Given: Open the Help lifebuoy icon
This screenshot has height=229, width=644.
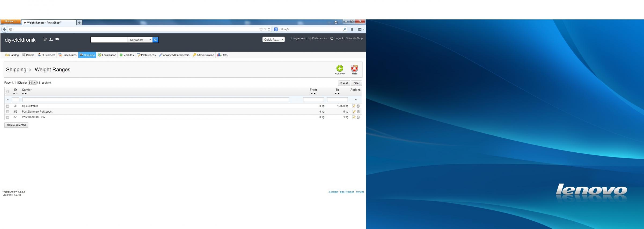Looking at the screenshot, I should pos(354,68).
